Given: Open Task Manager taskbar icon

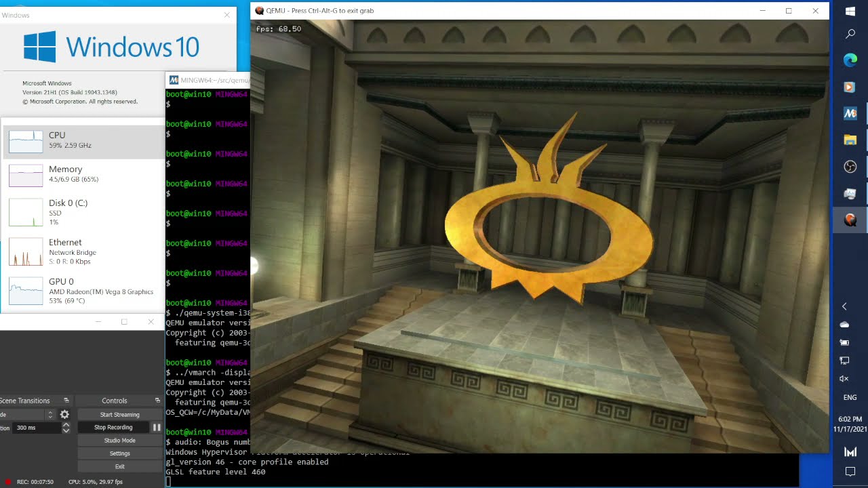Looking at the screenshot, I should click(850, 193).
